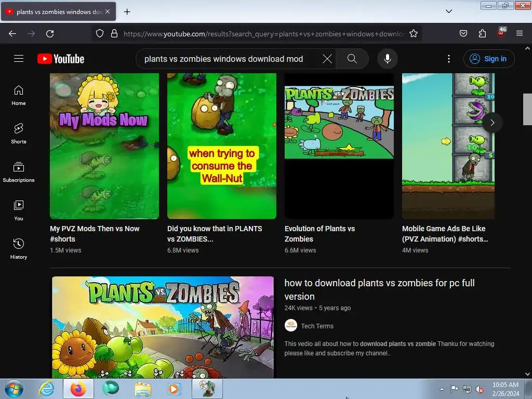Open History in YouTube sidebar
532x399 pixels.
19,249
